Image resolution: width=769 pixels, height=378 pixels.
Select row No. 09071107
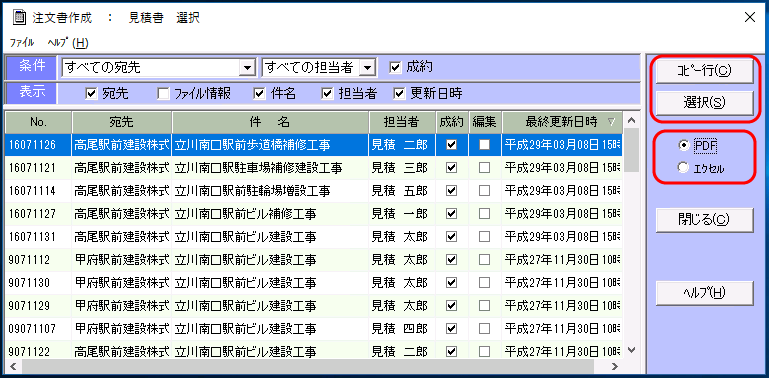tap(314, 328)
